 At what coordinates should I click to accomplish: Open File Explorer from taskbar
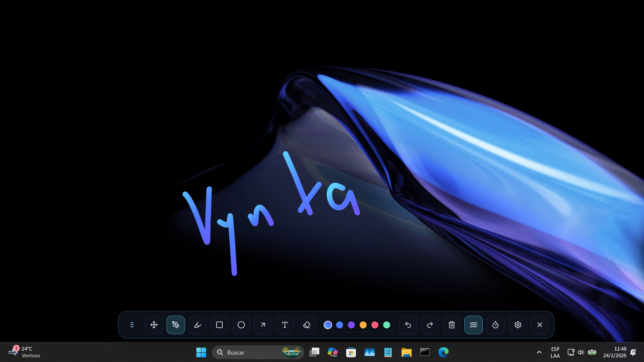(x=407, y=352)
